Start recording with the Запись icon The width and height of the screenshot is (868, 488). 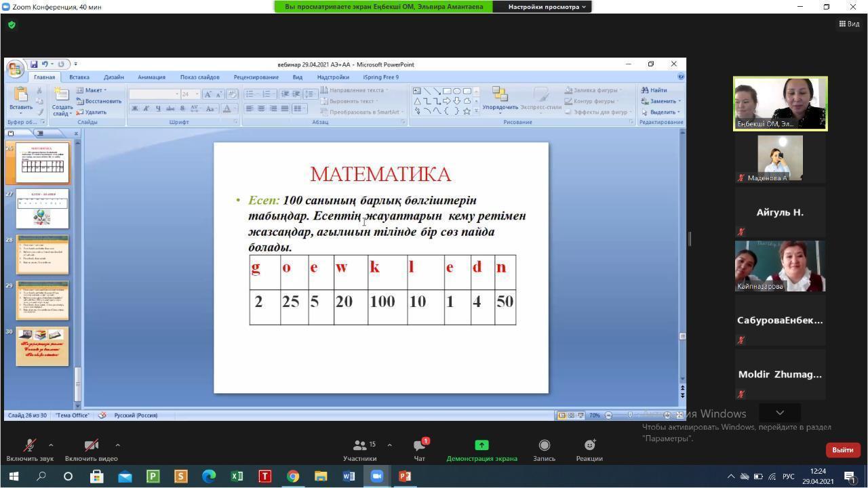point(544,445)
